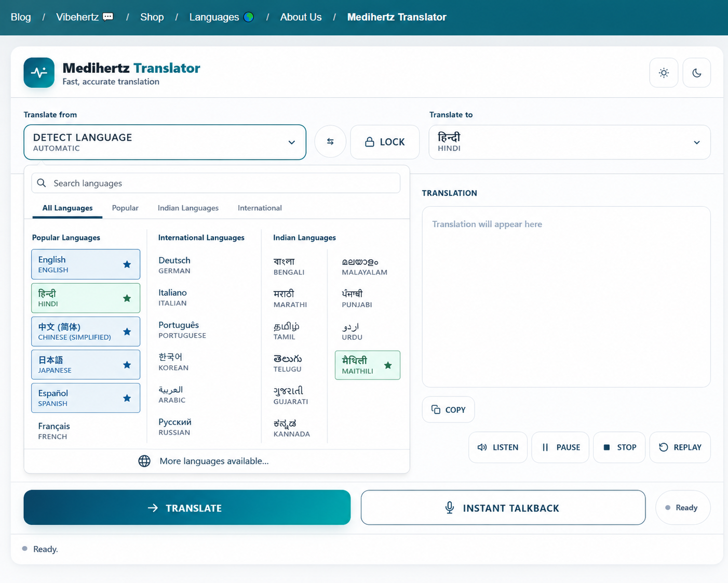This screenshot has width=728, height=583.
Task: Replay the translation audio
Action: tap(680, 447)
